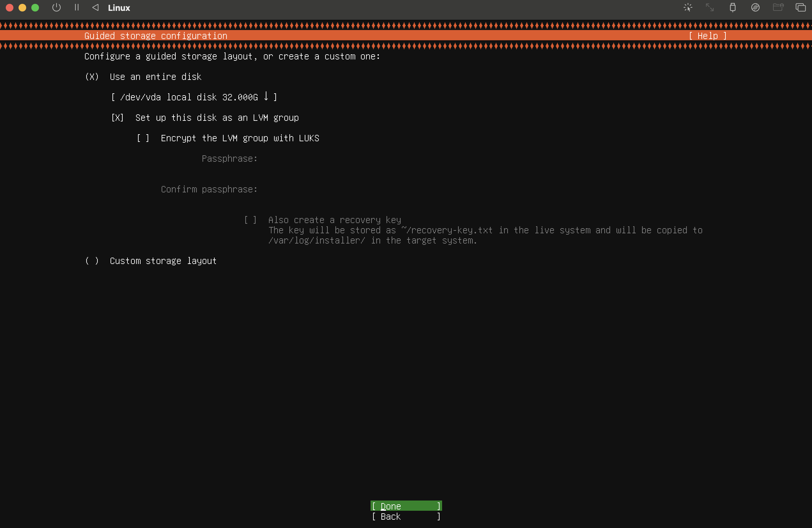Click the restart triangle icon
812x528 pixels.
[96, 7]
